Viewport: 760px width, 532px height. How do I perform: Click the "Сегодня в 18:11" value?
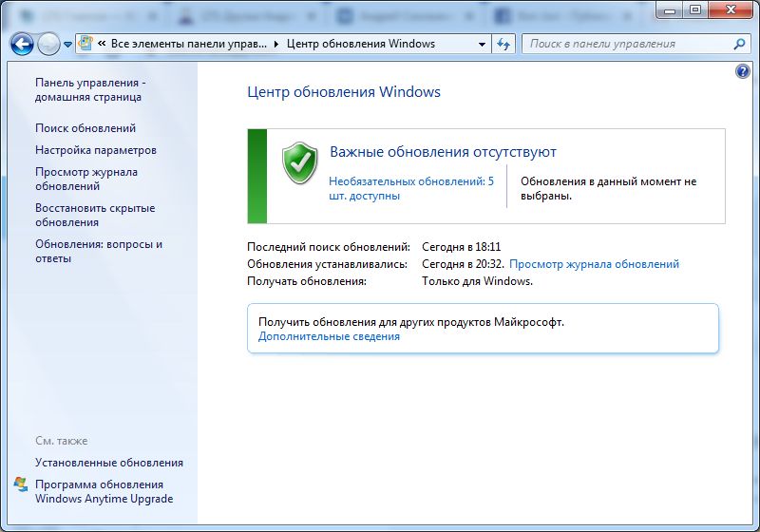tap(461, 247)
